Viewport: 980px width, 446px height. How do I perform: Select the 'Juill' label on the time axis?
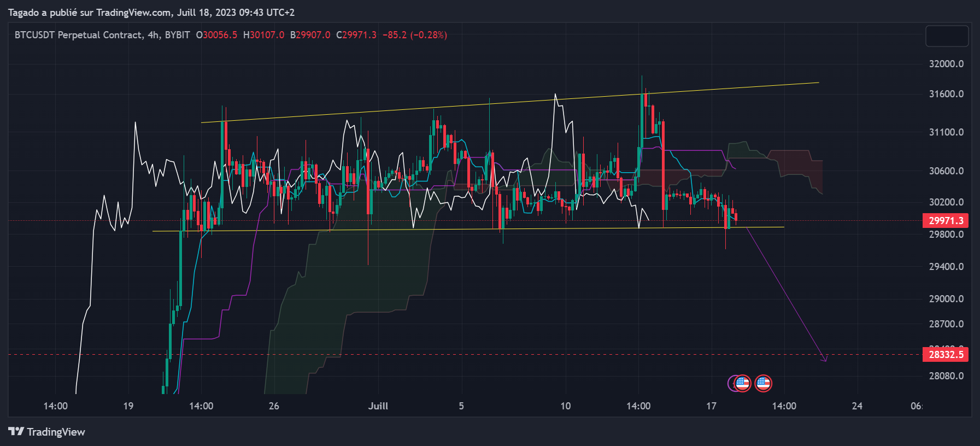click(x=378, y=406)
